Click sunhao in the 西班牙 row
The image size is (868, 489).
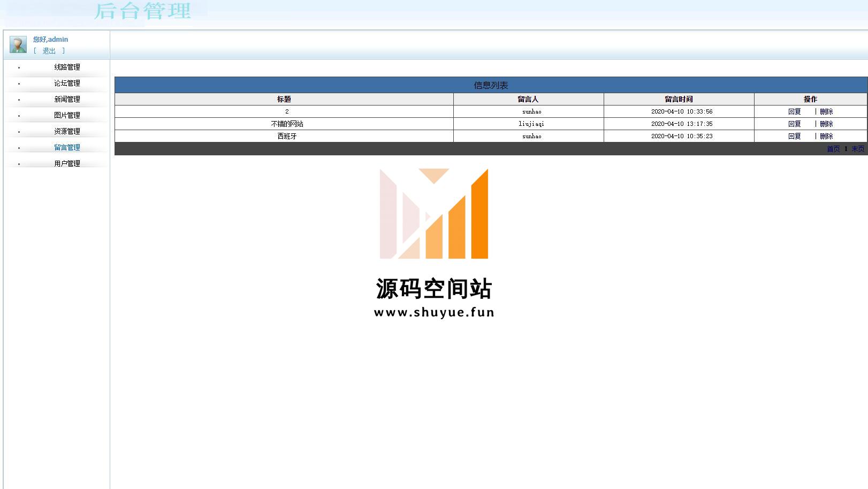pyautogui.click(x=532, y=136)
